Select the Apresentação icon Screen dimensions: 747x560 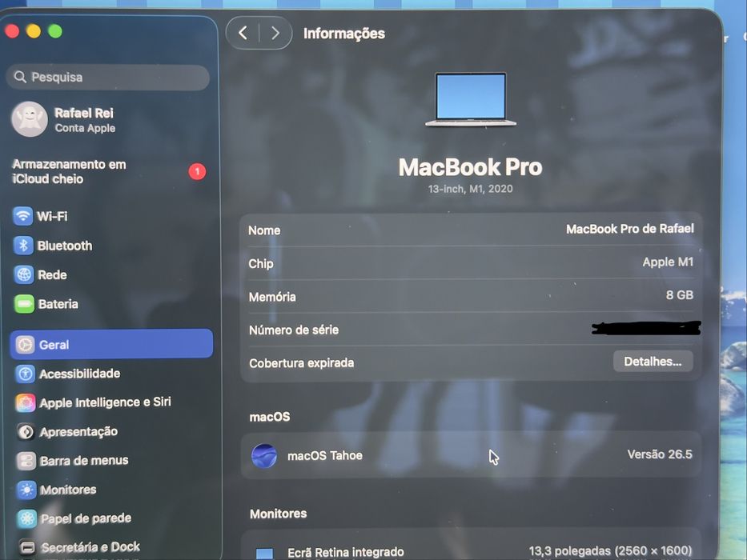tap(26, 432)
